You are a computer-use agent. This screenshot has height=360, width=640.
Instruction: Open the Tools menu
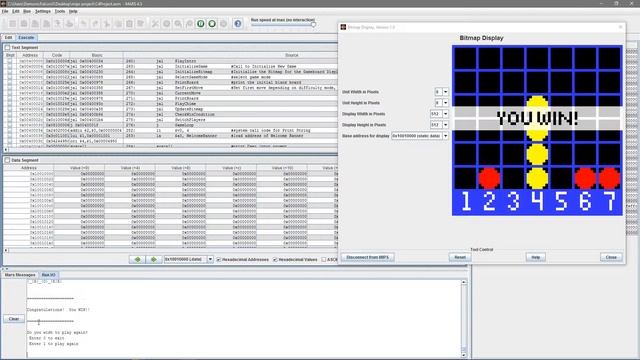point(60,11)
